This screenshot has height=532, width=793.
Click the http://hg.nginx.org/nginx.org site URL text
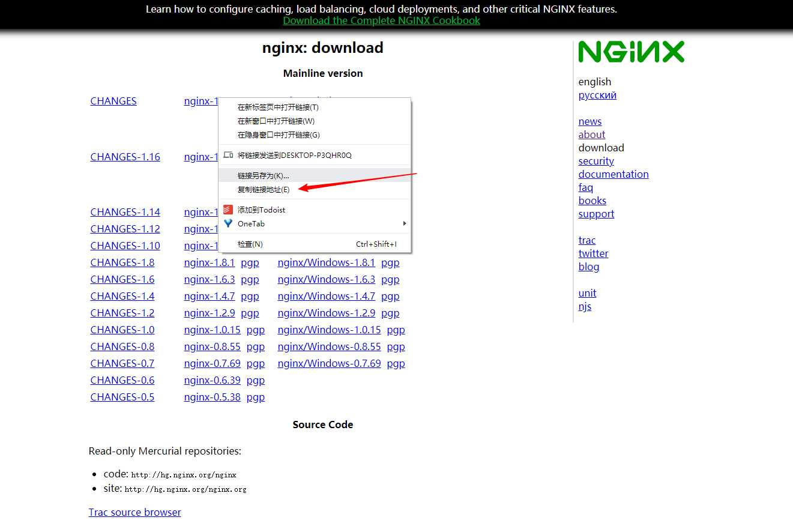(185, 489)
